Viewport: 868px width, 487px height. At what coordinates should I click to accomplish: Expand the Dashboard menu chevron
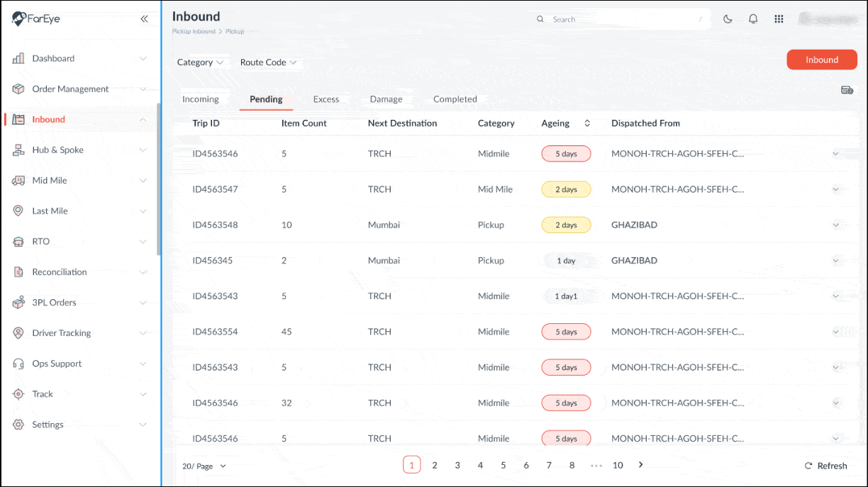coord(143,58)
